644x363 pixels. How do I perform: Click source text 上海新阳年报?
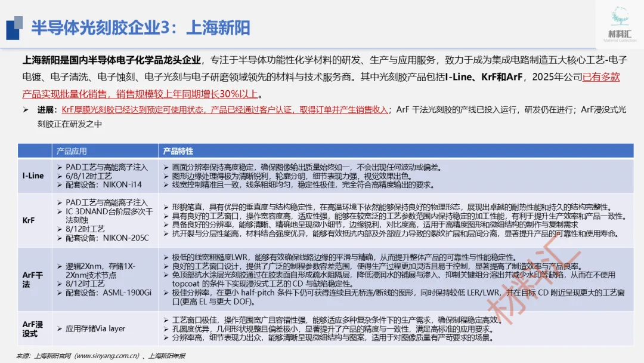166,356
